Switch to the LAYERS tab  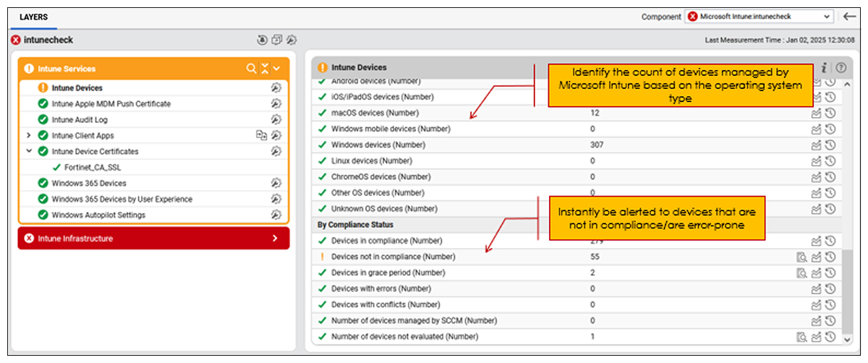click(34, 16)
